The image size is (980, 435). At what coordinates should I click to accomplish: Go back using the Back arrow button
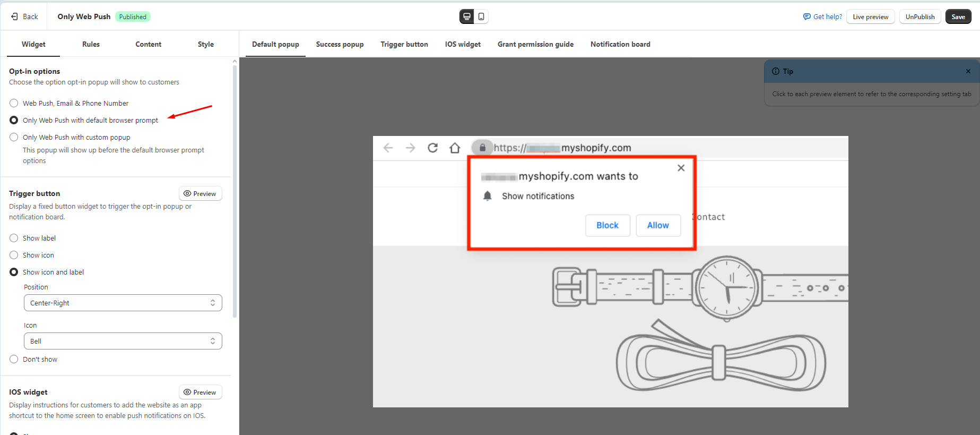coord(24,16)
